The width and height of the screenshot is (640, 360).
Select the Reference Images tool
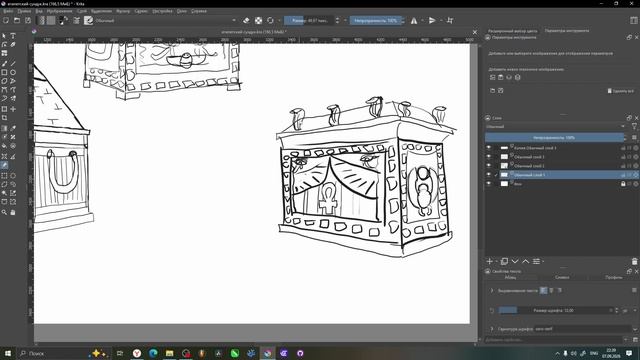click(x=4, y=165)
